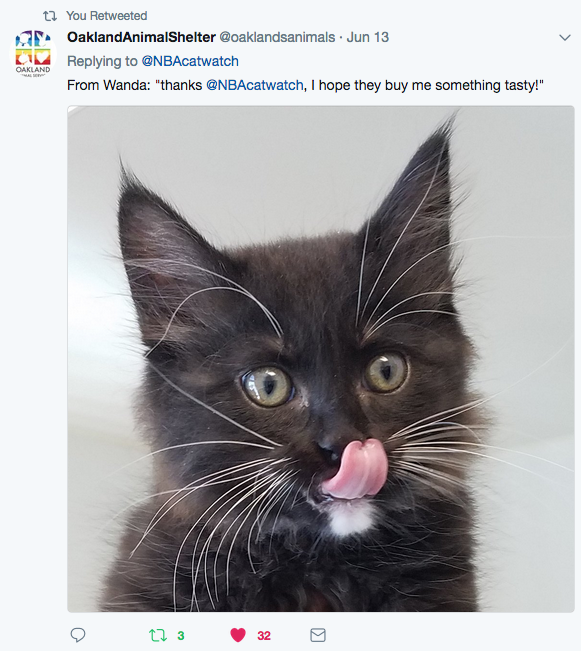The image size is (581, 651).
Task: Open the OaklandAnimalShelter display name link
Action: [x=141, y=37]
